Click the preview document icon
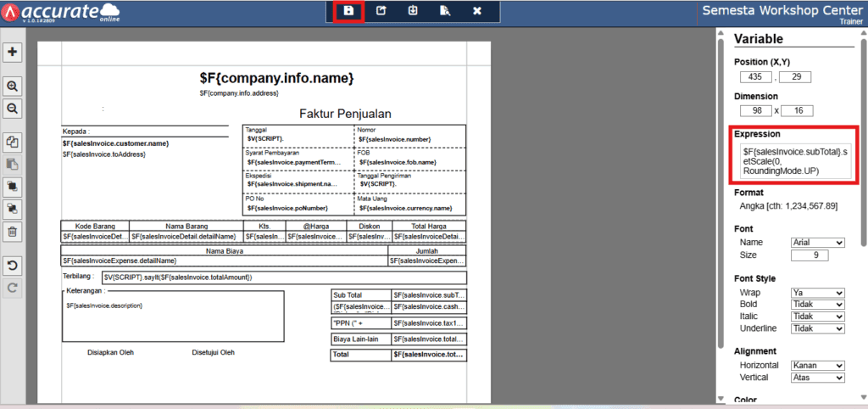 [445, 11]
